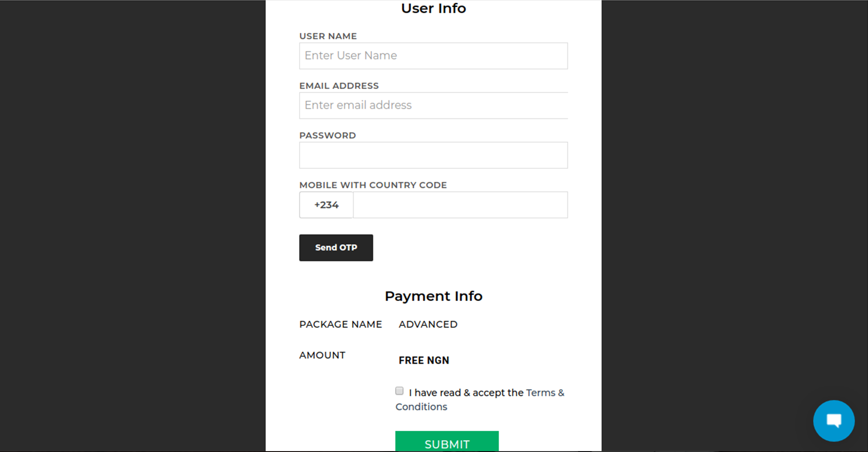The width and height of the screenshot is (868, 452).
Task: Click the PACKAGE NAME label
Action: [340, 325]
